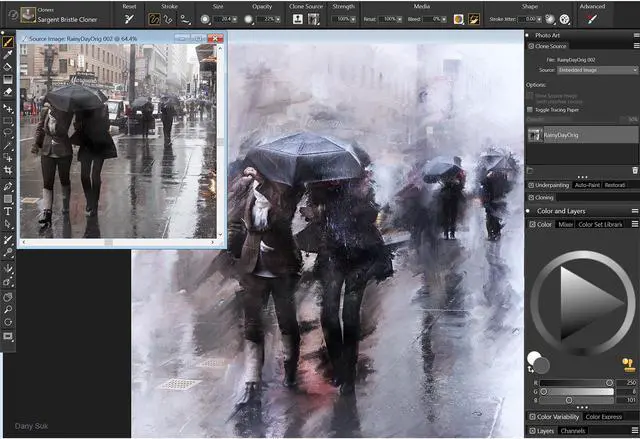640x439 pixels.
Task: Open the Source dropdown showing Embedded Image
Action: pos(597,70)
